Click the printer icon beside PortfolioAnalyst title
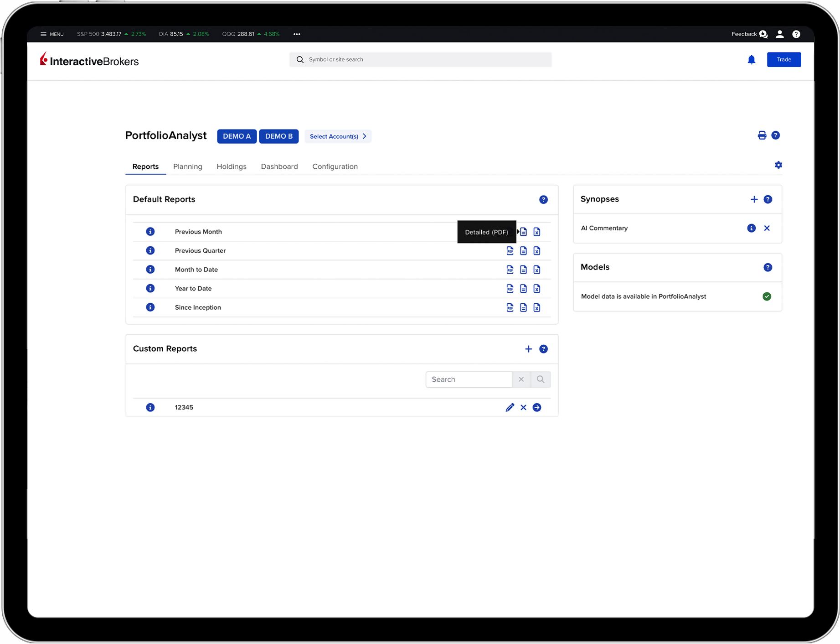 [x=762, y=135]
